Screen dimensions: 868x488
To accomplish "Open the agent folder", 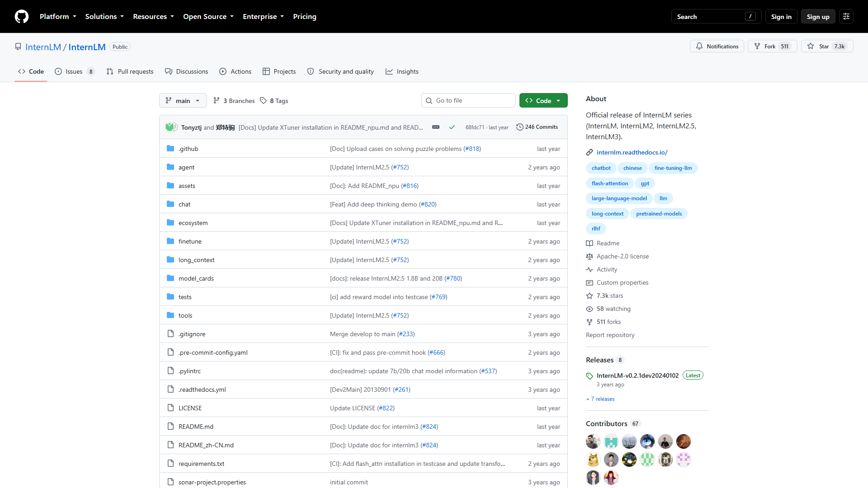I will tap(186, 167).
